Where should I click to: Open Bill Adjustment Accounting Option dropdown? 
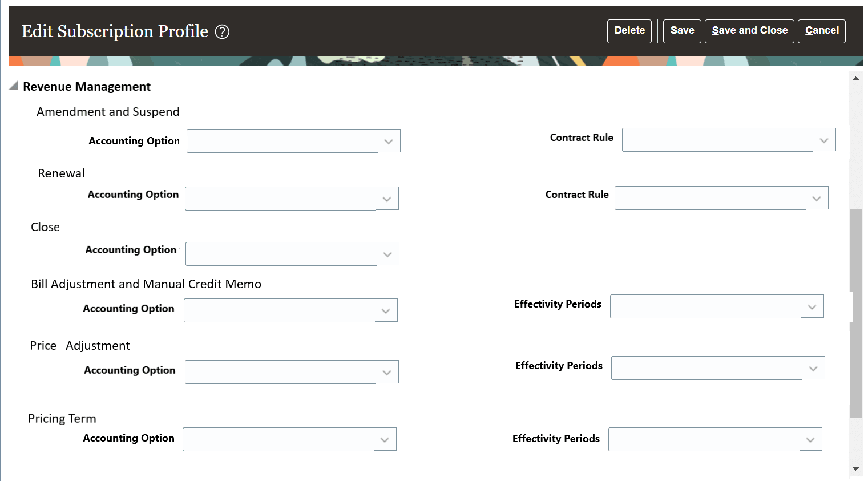[290, 310]
